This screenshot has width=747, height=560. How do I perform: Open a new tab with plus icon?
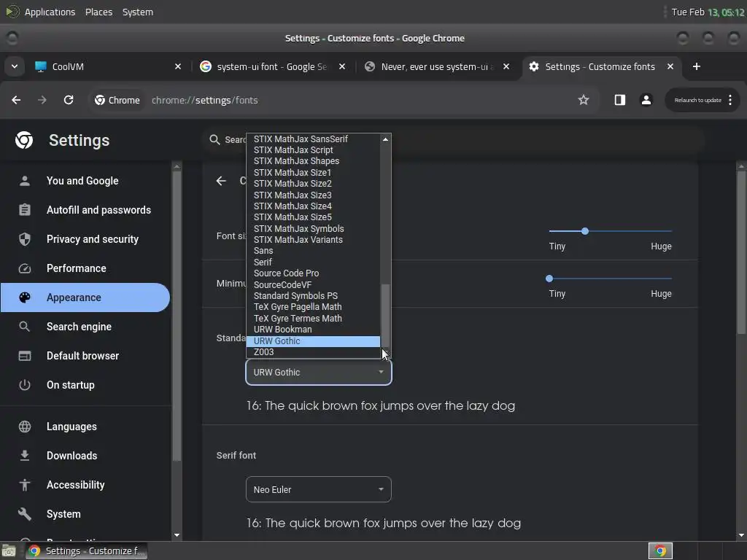tap(697, 66)
